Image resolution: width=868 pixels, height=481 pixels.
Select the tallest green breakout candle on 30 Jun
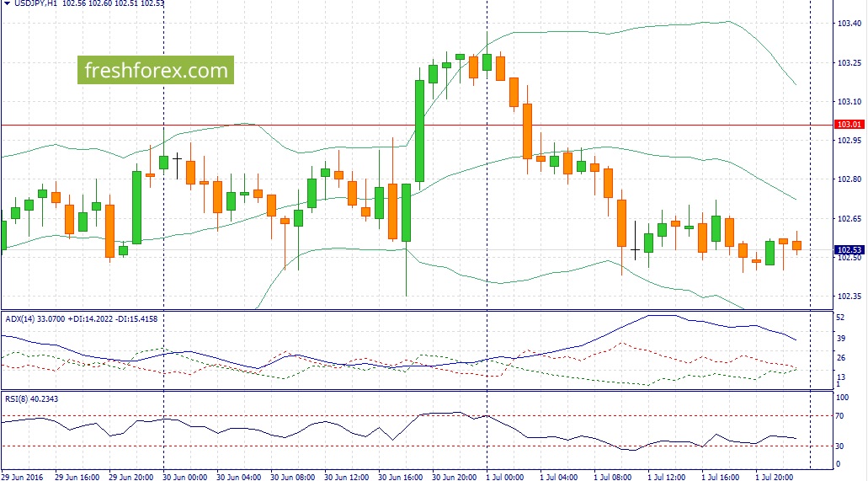tap(419, 131)
